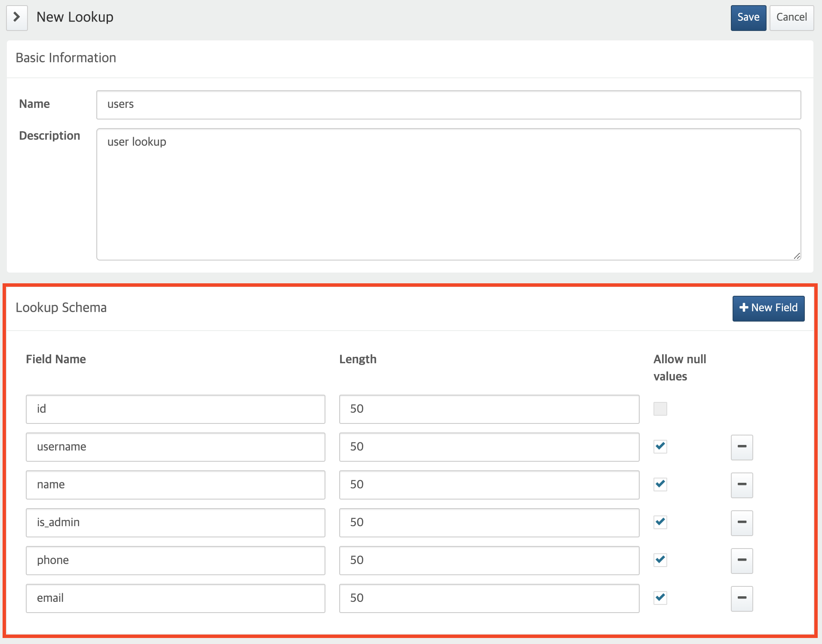The width and height of the screenshot is (822, 644).
Task: Remove the email field row
Action: 742,598
